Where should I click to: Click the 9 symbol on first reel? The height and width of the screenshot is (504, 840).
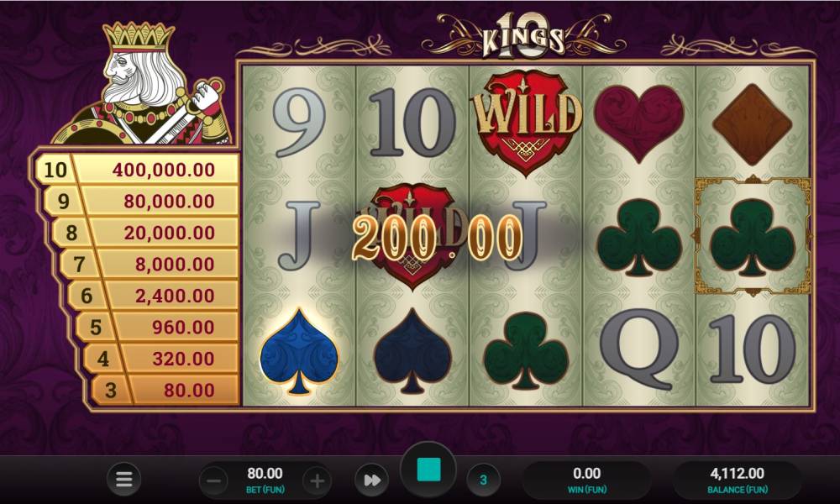[299, 122]
